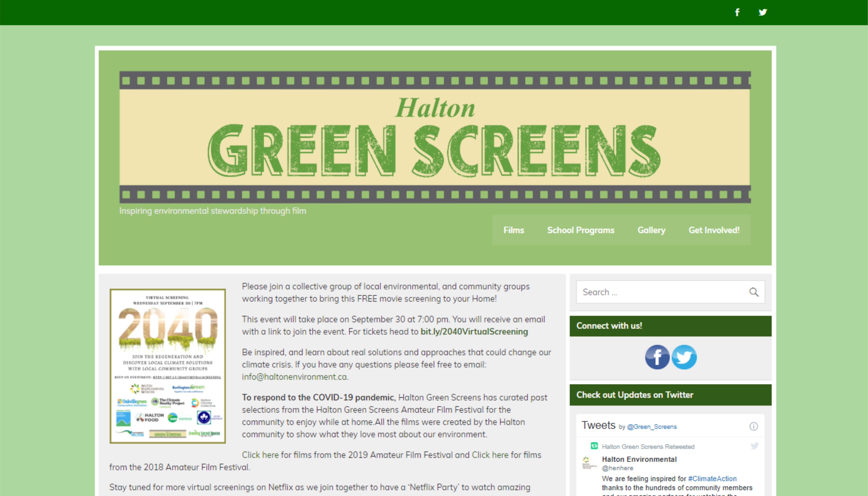Click the Connect with us! heading

(x=609, y=326)
